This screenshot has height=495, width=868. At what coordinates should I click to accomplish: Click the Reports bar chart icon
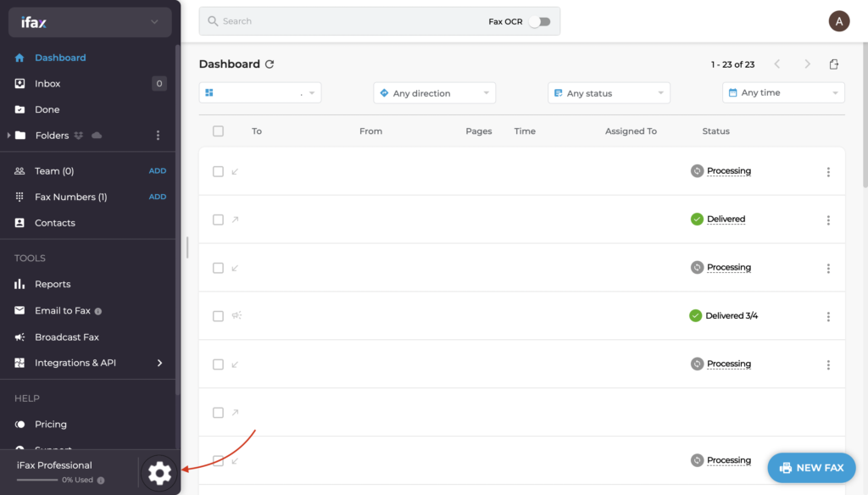tap(19, 284)
